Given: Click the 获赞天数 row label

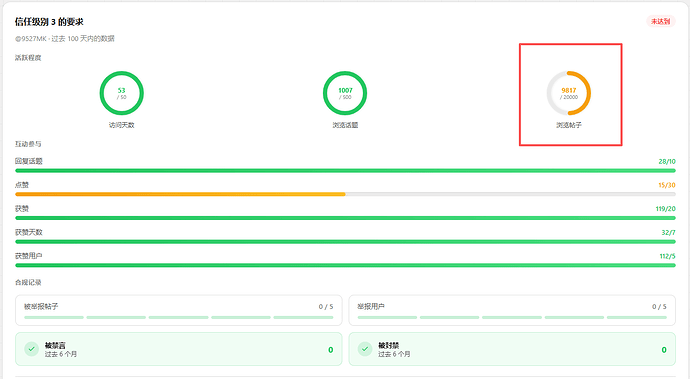Looking at the screenshot, I should pyautogui.click(x=29, y=232).
